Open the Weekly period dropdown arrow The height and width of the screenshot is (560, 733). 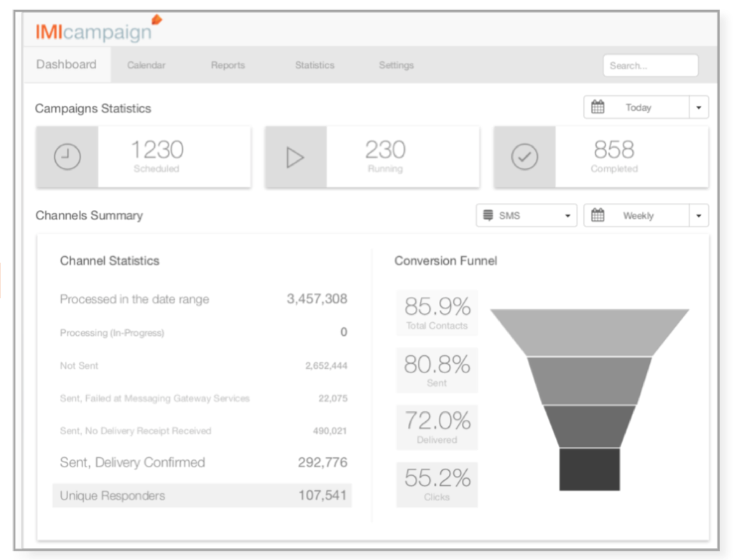click(699, 215)
